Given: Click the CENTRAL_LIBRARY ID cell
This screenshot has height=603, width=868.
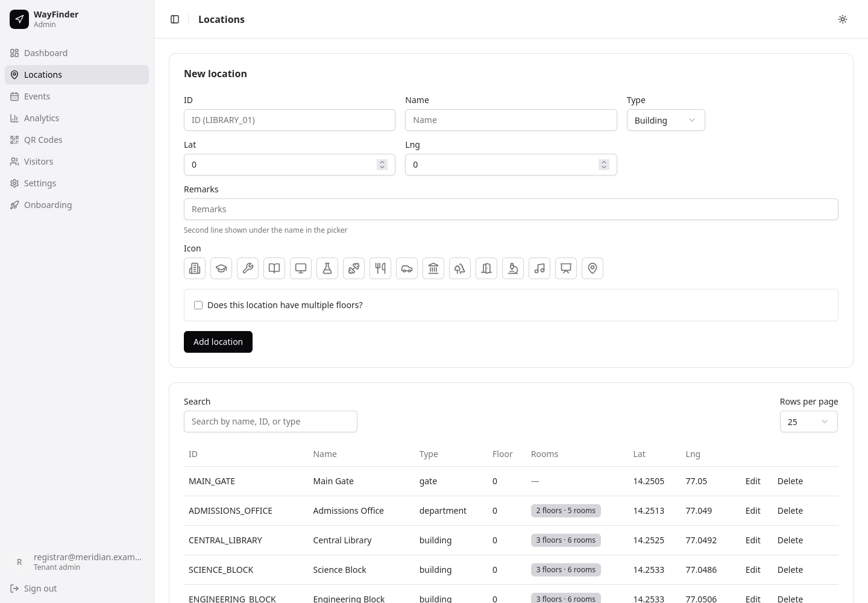Looking at the screenshot, I should 225,540.
